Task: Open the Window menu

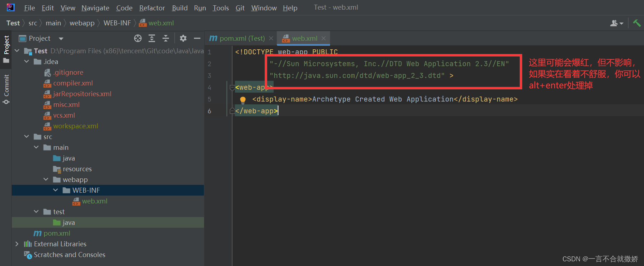Action: (x=264, y=8)
